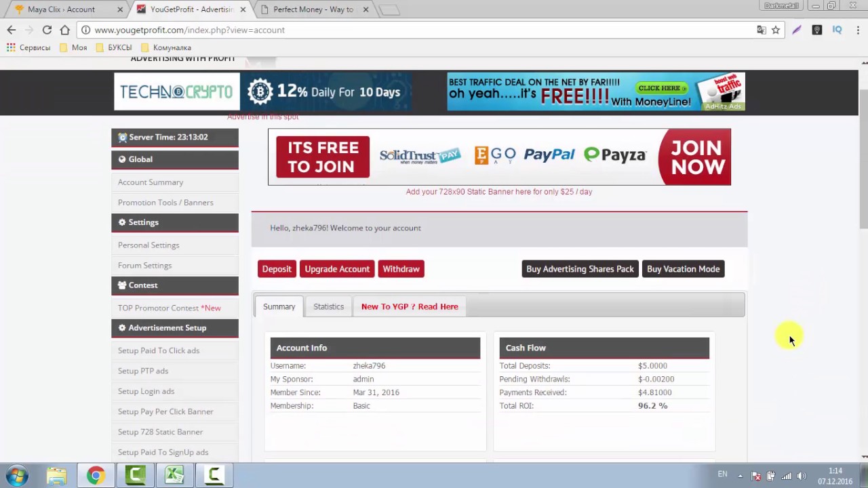Screen dimensions: 868x488
Task: Open the БУКСЫ bookmarks folder
Action: [114, 47]
